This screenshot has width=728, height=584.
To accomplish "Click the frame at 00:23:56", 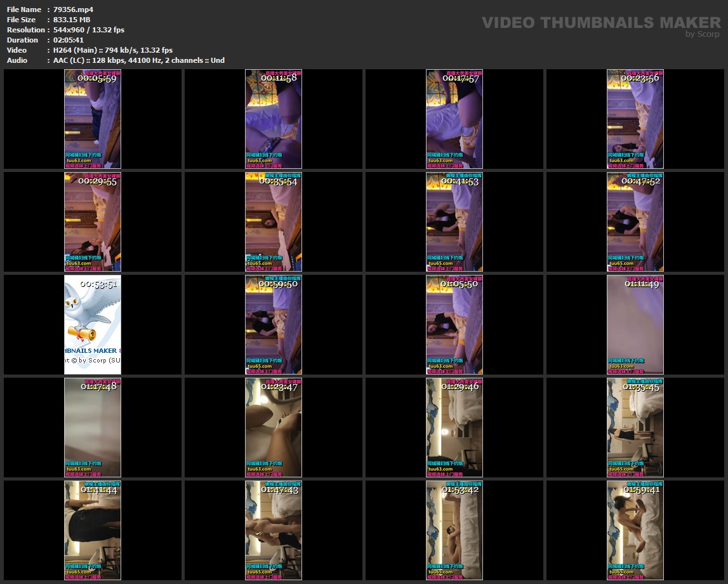I will (x=635, y=119).
